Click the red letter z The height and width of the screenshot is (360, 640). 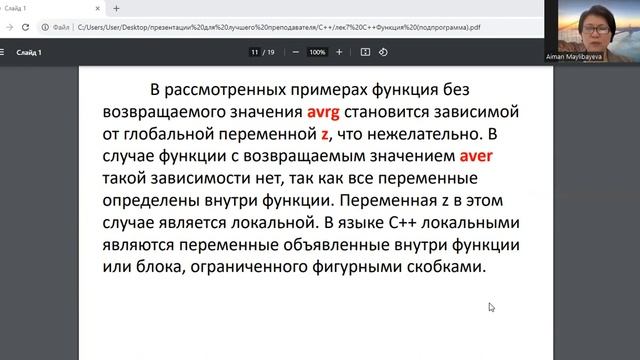pyautogui.click(x=324, y=134)
